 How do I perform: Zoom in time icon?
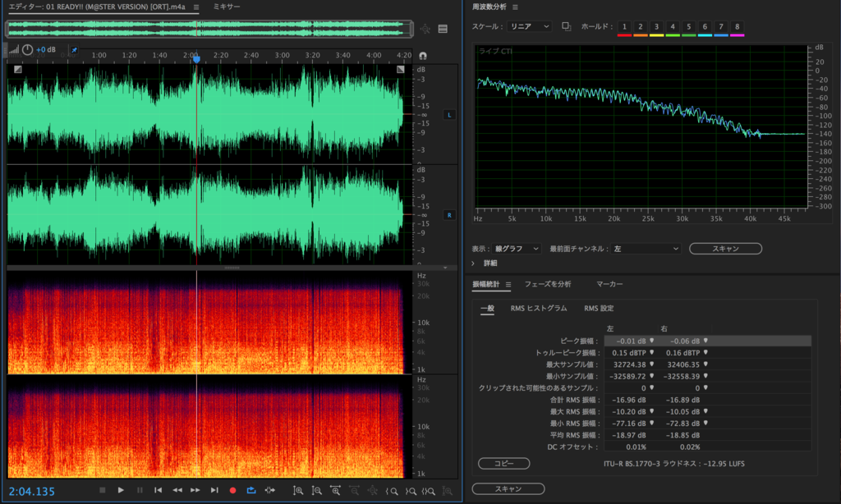point(335,491)
